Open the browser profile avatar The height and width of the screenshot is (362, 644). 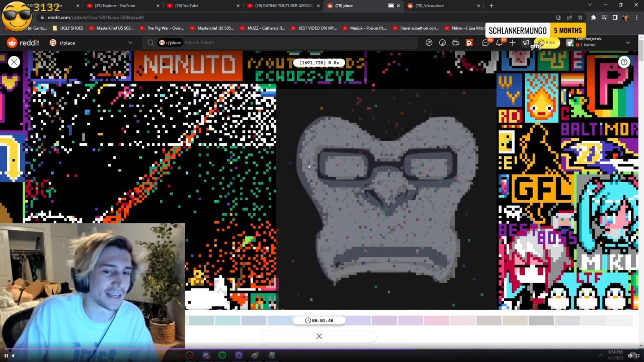625,17
